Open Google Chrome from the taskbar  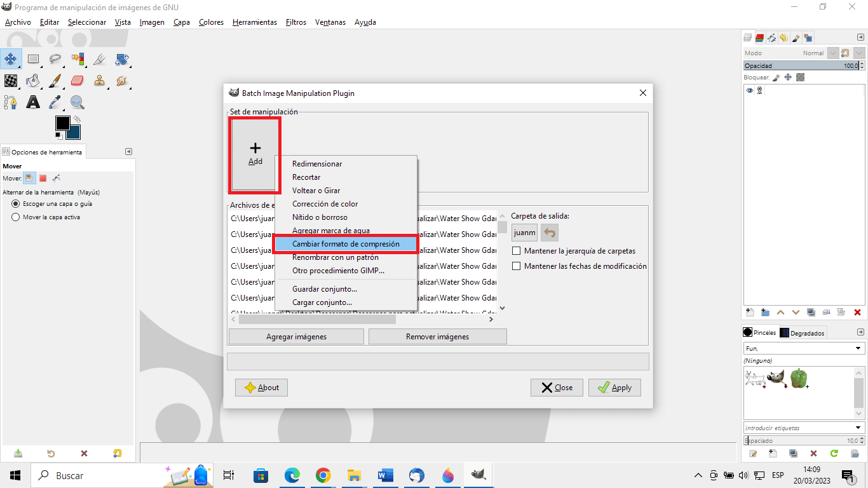click(323, 475)
